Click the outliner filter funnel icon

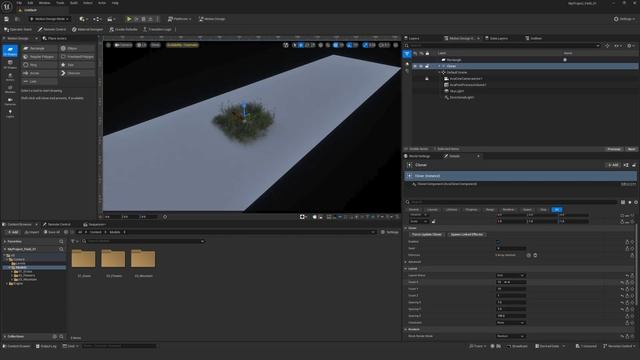coord(407,53)
